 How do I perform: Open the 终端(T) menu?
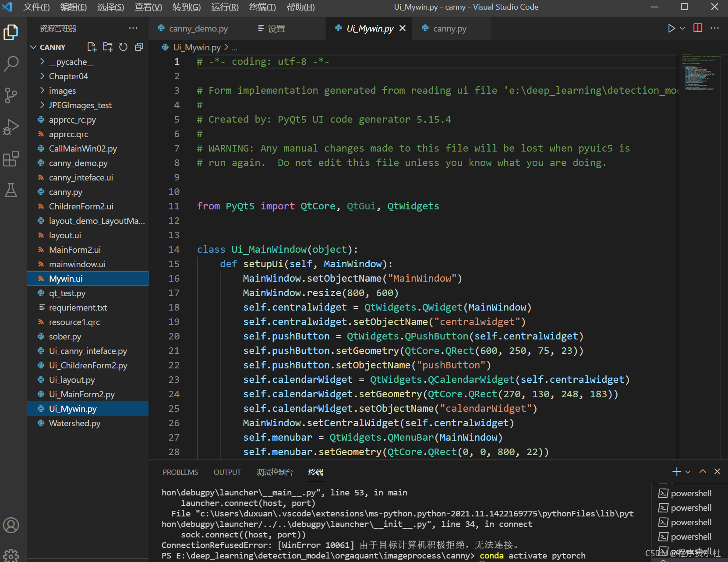[x=262, y=7]
